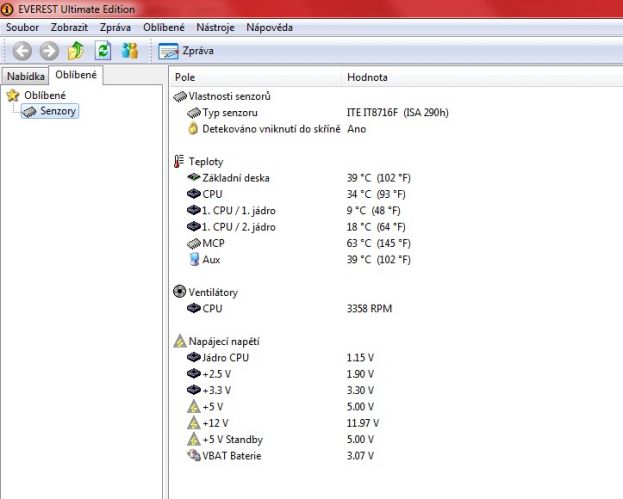Viewport: 623px width, 499px height.
Task: Click the VBAT Baterie battery icon
Action: (x=193, y=455)
